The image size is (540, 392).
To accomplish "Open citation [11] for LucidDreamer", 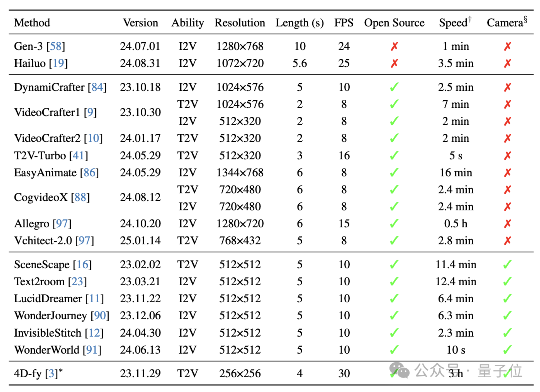I will coord(94,298).
